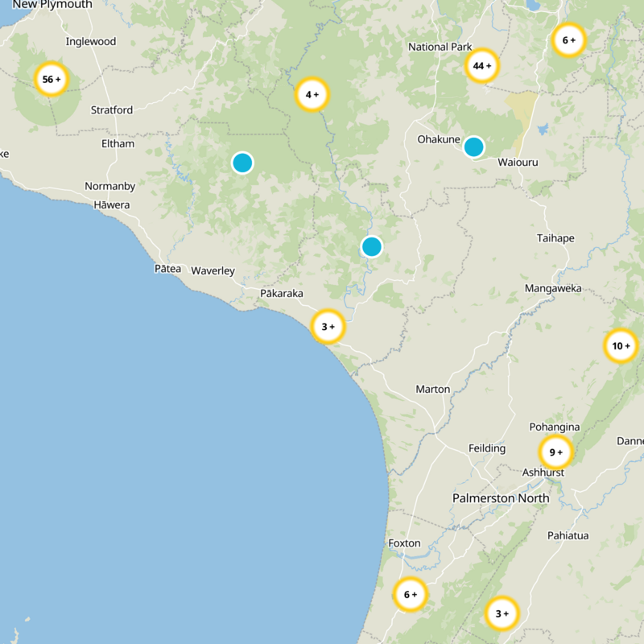The height and width of the screenshot is (644, 644).
Task: Click the Inglewood town label
Action: click(91, 42)
